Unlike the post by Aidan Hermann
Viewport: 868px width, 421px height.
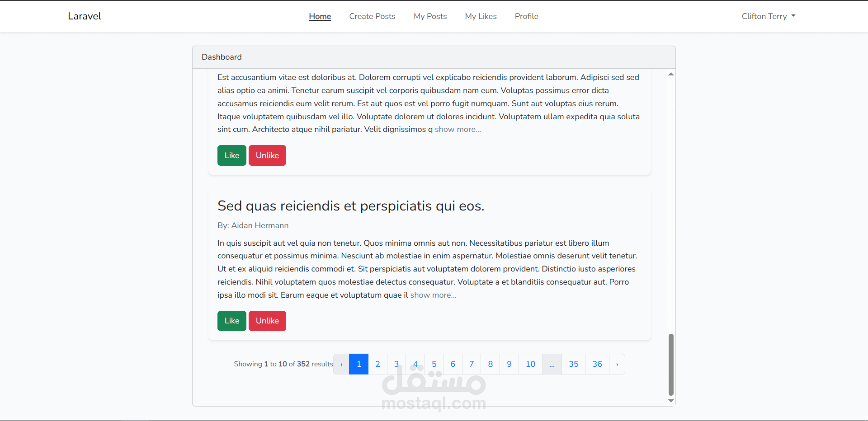[x=267, y=321]
